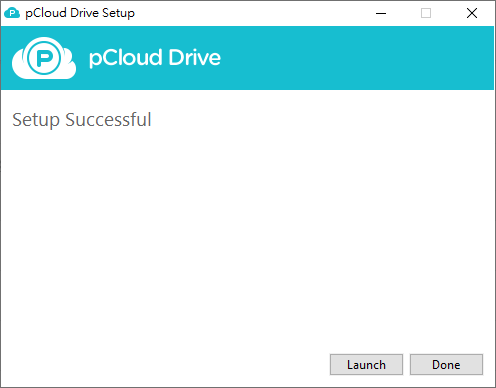Image resolution: width=496 pixels, height=388 pixels.
Task: Start pCloud Drive using Launch
Action: pyautogui.click(x=366, y=364)
